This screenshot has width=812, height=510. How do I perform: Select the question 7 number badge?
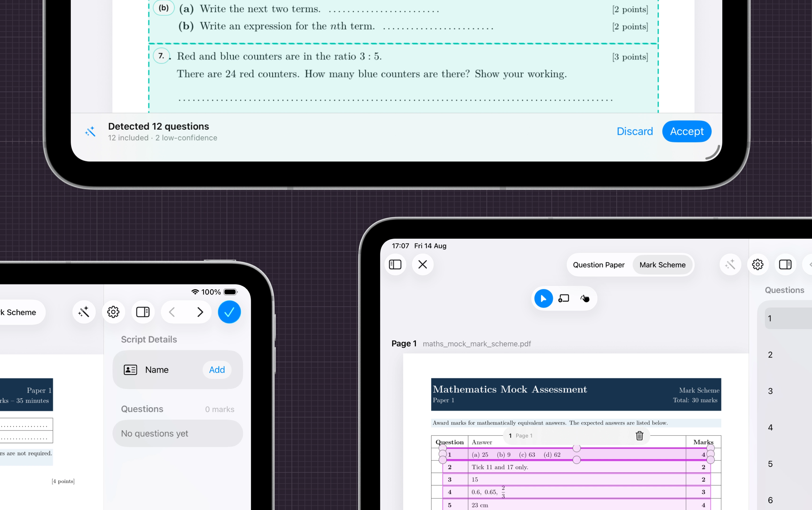click(161, 56)
